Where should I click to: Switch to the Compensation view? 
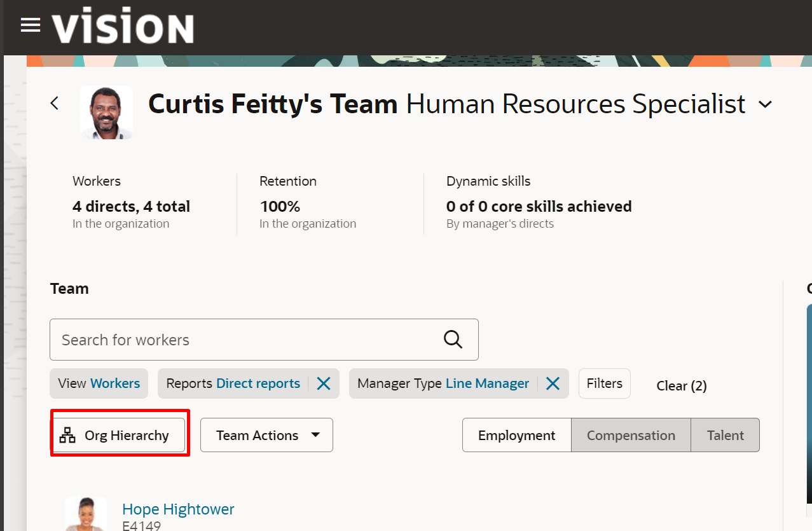point(631,436)
